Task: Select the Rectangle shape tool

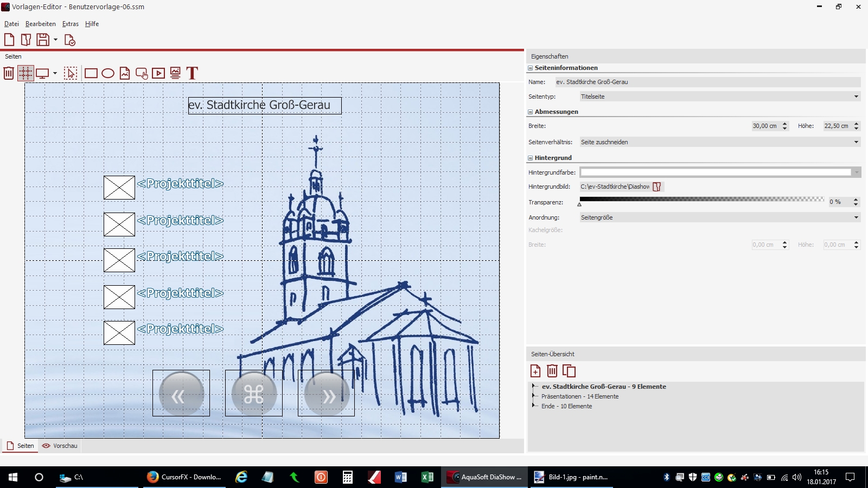Action: [x=91, y=73]
